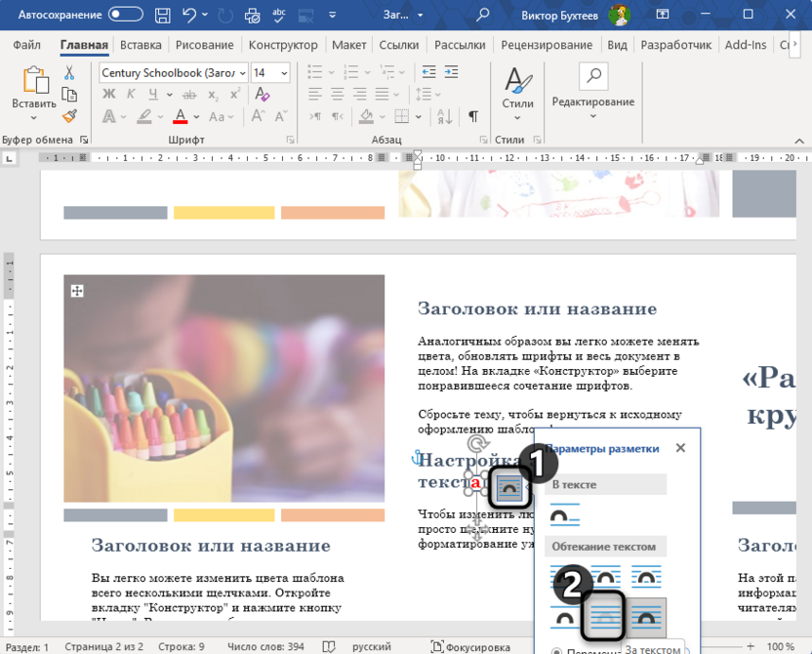Align text left icon
The image size is (812, 654).
(315, 95)
